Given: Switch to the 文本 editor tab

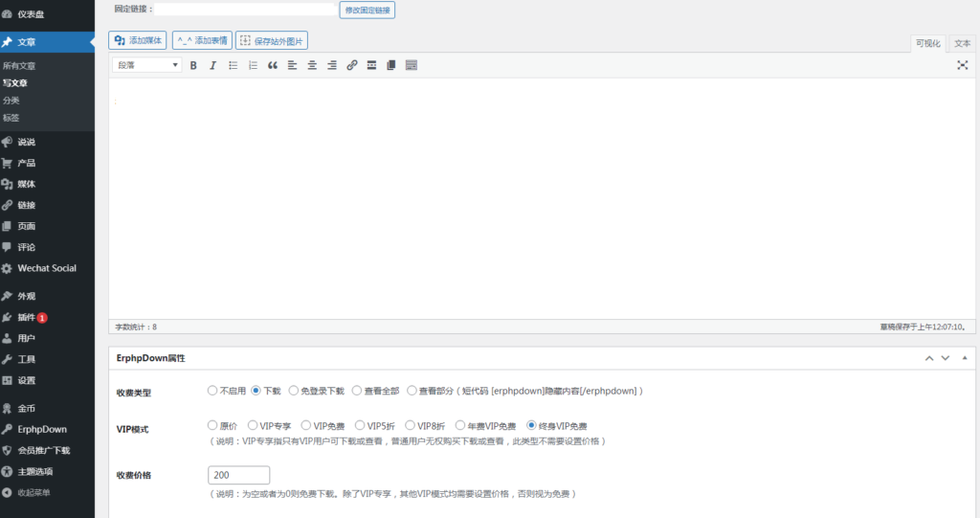Looking at the screenshot, I should coord(963,43).
